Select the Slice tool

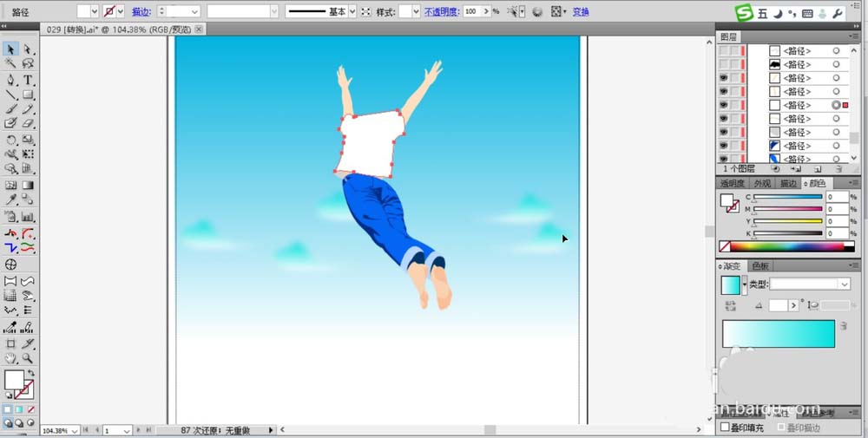point(28,343)
